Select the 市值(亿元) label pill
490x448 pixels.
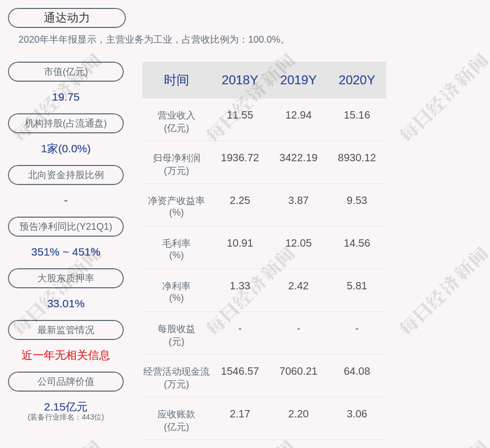point(66,72)
